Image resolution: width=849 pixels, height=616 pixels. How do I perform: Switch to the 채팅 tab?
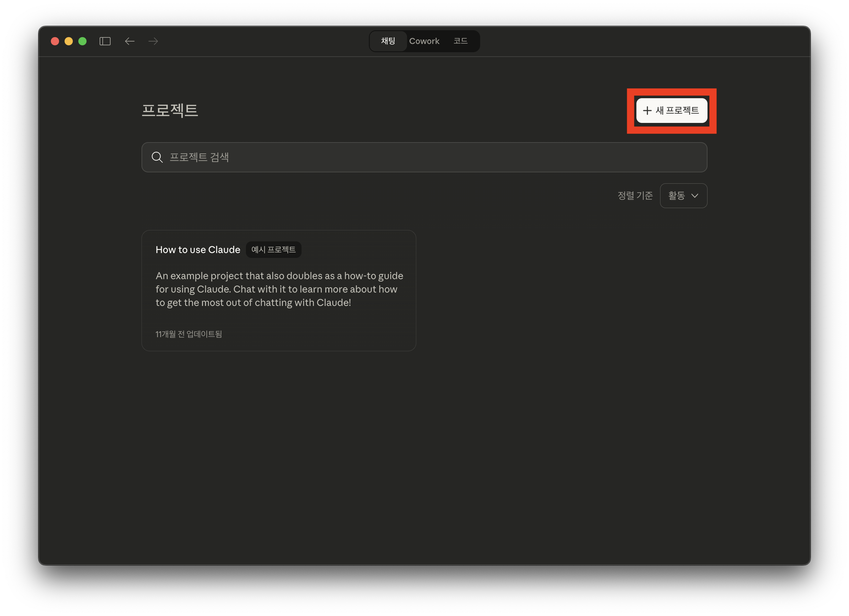coord(388,41)
